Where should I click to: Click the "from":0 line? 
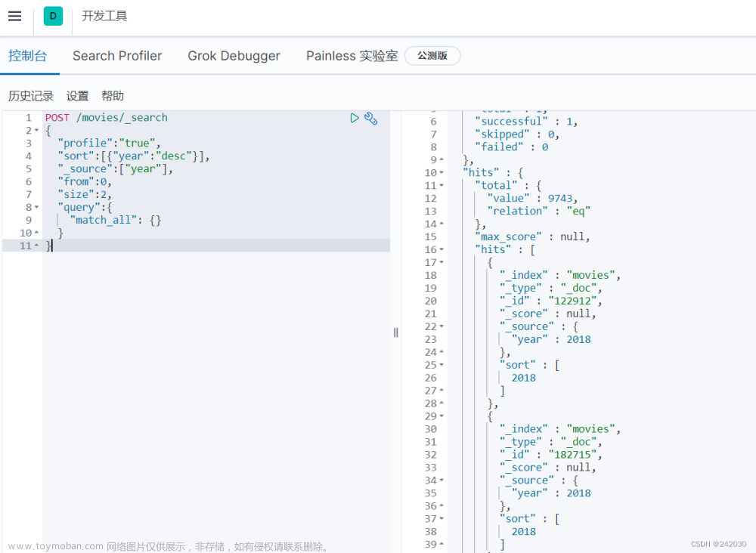click(x=85, y=181)
